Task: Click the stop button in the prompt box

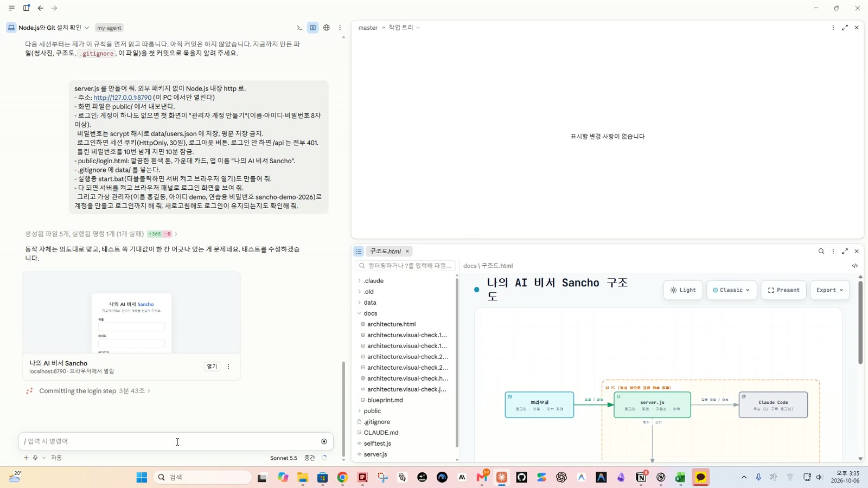Action: tap(324, 441)
